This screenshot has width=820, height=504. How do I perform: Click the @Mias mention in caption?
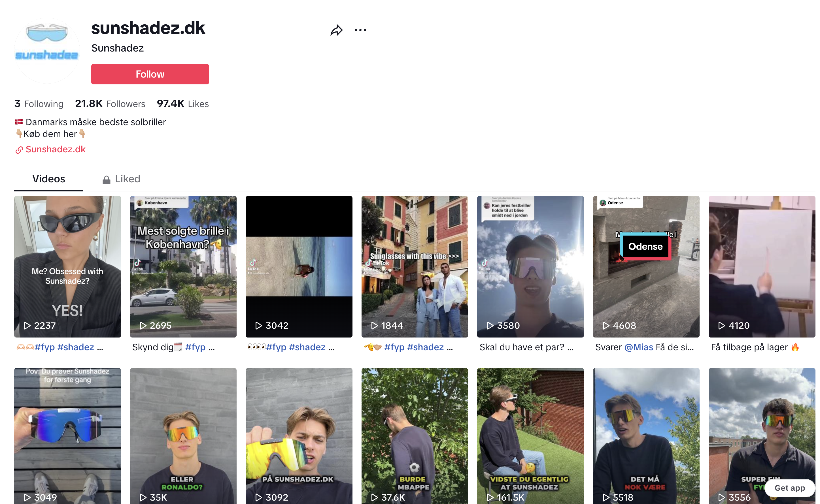coord(638,347)
